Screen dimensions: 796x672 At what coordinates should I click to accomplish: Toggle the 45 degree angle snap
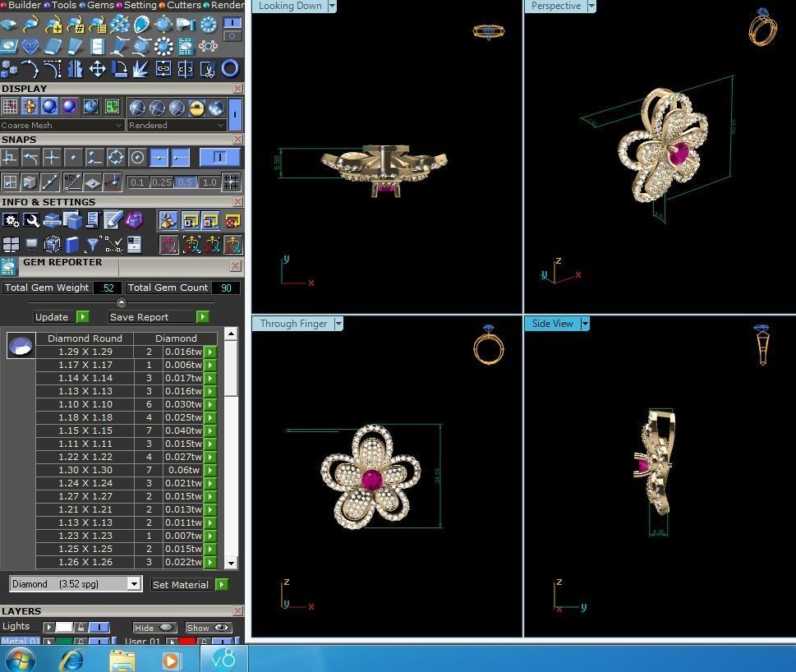pyautogui.click(x=72, y=182)
